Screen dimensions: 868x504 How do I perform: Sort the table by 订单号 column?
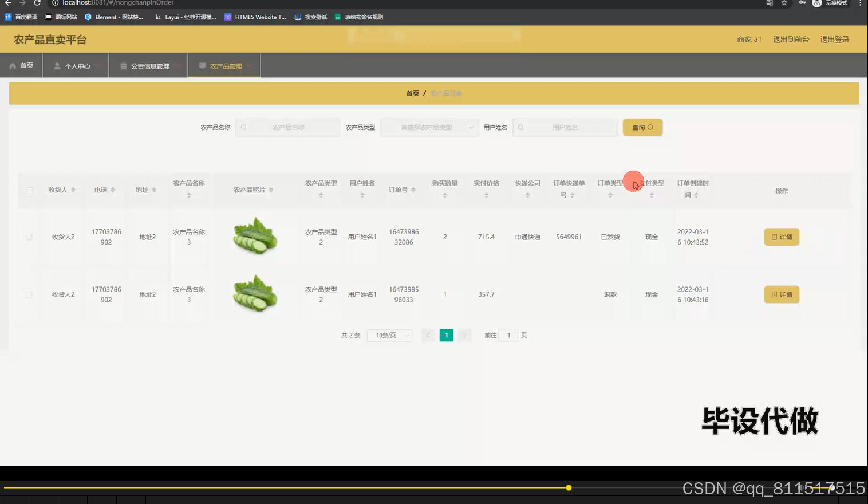413,190
